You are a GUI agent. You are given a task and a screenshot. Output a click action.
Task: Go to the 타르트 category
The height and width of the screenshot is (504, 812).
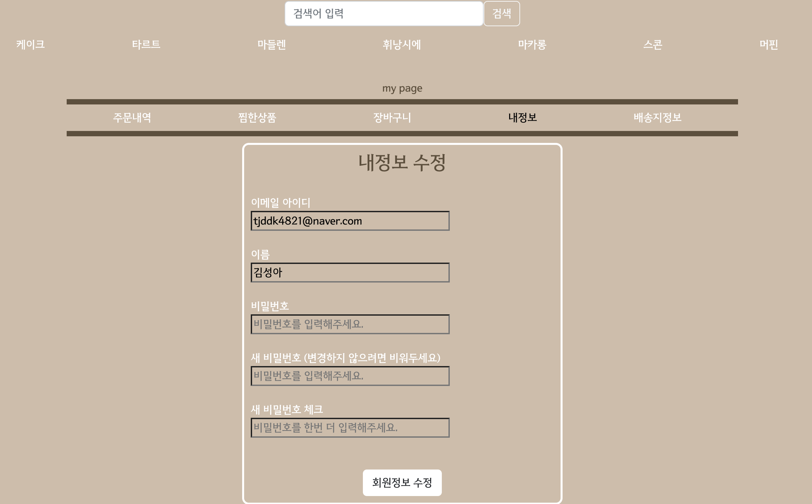tap(146, 44)
